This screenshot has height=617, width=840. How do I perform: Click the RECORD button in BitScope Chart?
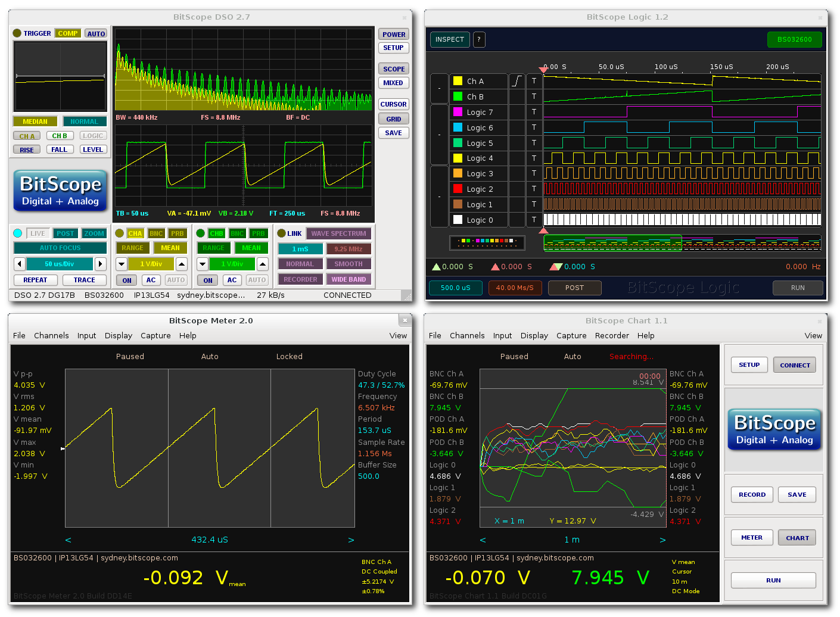[x=752, y=495]
